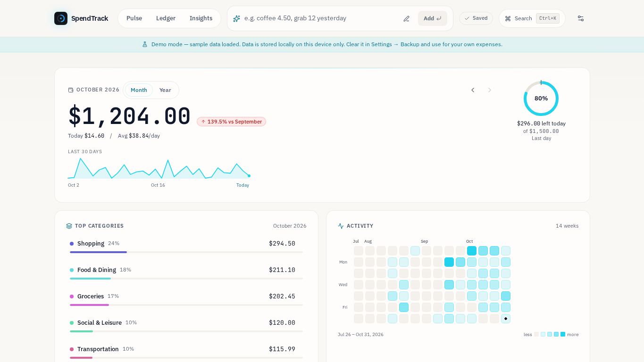Screen dimensions: 644x362
Task: Click the $202.45 amount
Action: (282, 296)
